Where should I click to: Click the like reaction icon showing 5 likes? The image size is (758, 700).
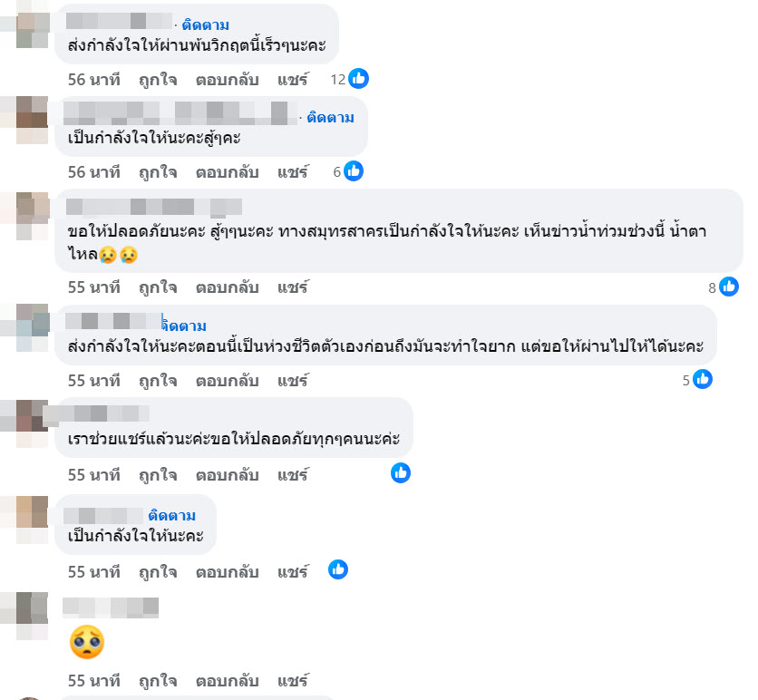703,380
